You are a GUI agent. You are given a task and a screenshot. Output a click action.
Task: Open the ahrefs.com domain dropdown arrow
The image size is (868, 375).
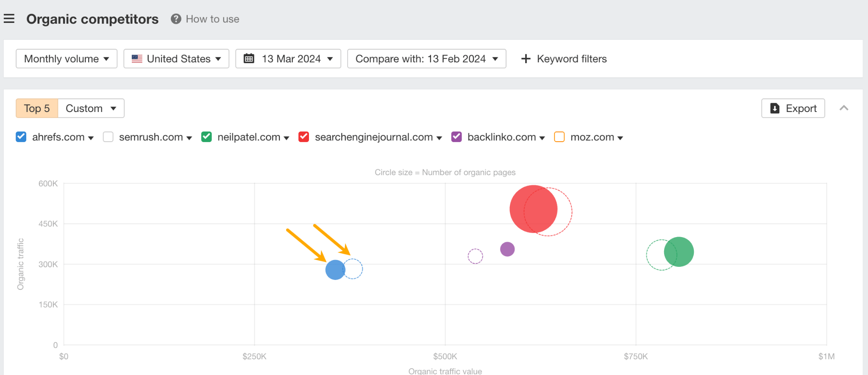click(x=91, y=138)
